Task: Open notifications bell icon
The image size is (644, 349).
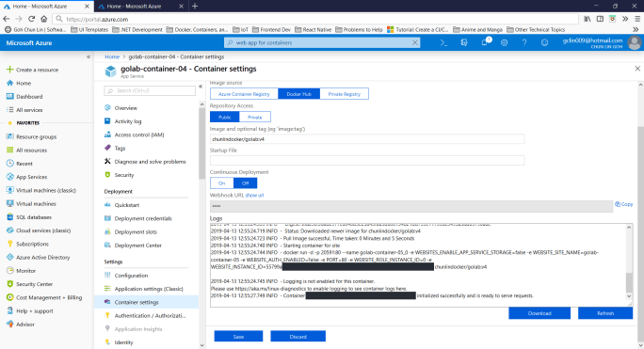Action: [485, 42]
